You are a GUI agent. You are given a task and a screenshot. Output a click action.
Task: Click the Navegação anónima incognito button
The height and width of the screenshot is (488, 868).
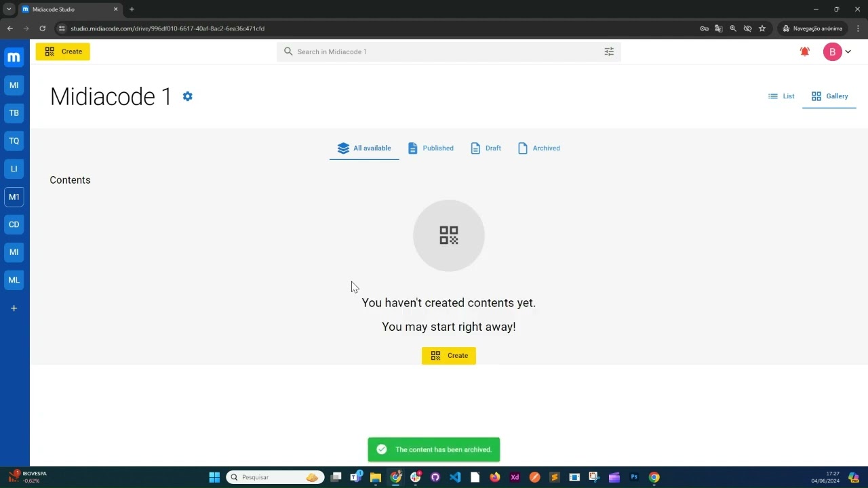point(812,28)
